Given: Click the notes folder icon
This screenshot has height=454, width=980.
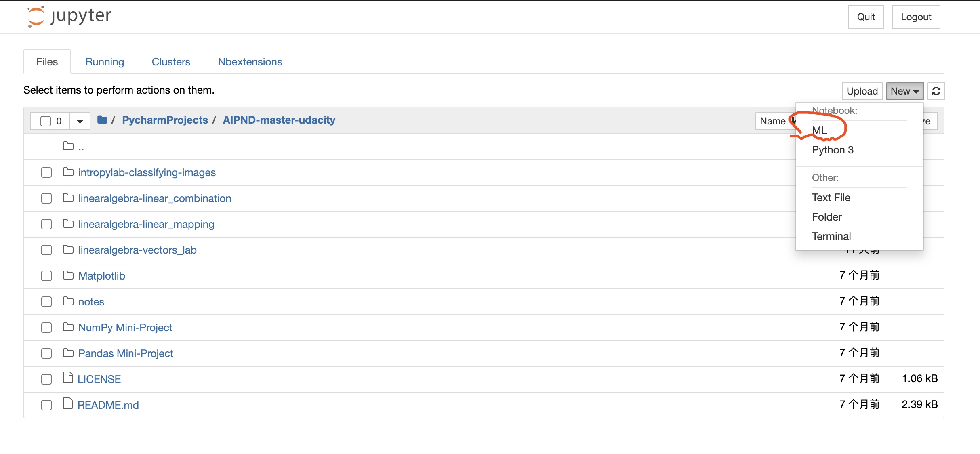Looking at the screenshot, I should coord(68,301).
